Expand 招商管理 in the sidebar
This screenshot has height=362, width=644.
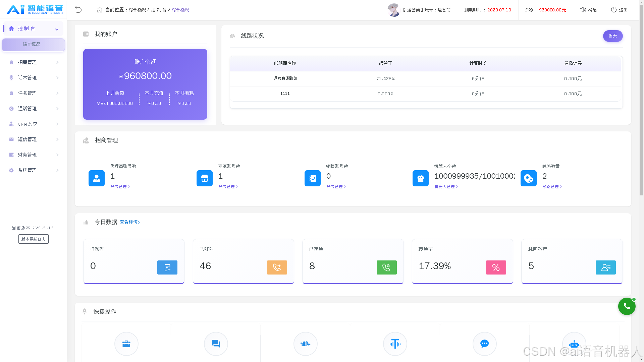(33, 62)
